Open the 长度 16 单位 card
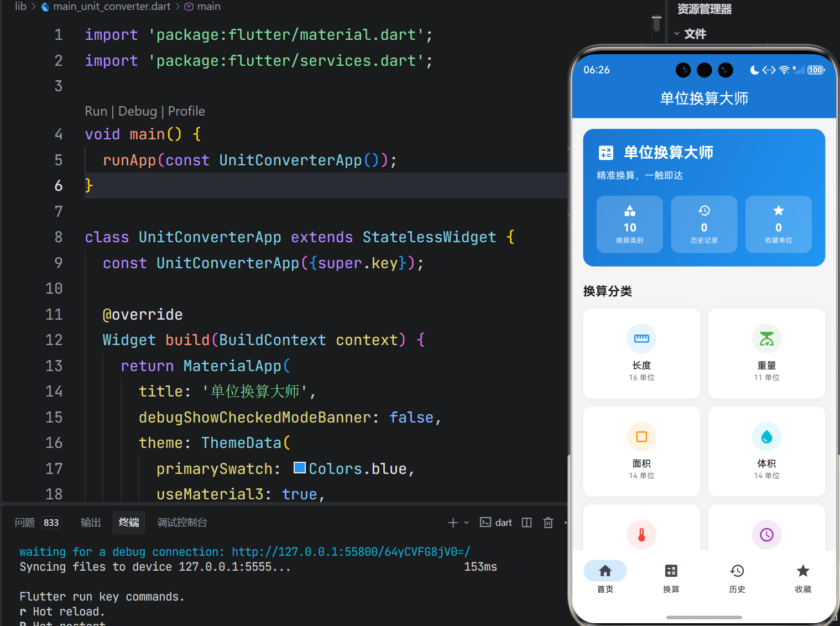Screen dimensions: 840x626 pyautogui.click(x=641, y=353)
